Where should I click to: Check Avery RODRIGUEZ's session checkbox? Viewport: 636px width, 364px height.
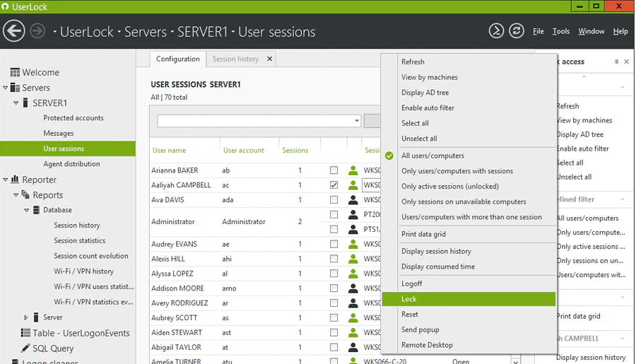pos(334,303)
